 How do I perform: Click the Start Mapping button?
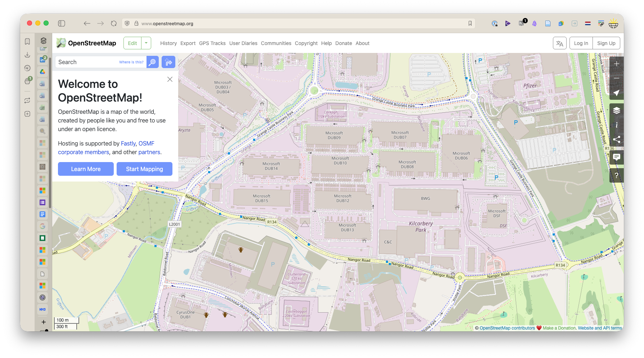coord(144,169)
